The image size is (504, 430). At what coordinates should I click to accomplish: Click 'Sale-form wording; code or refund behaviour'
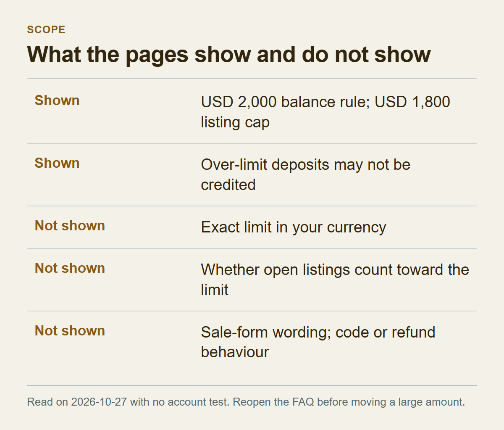click(318, 342)
